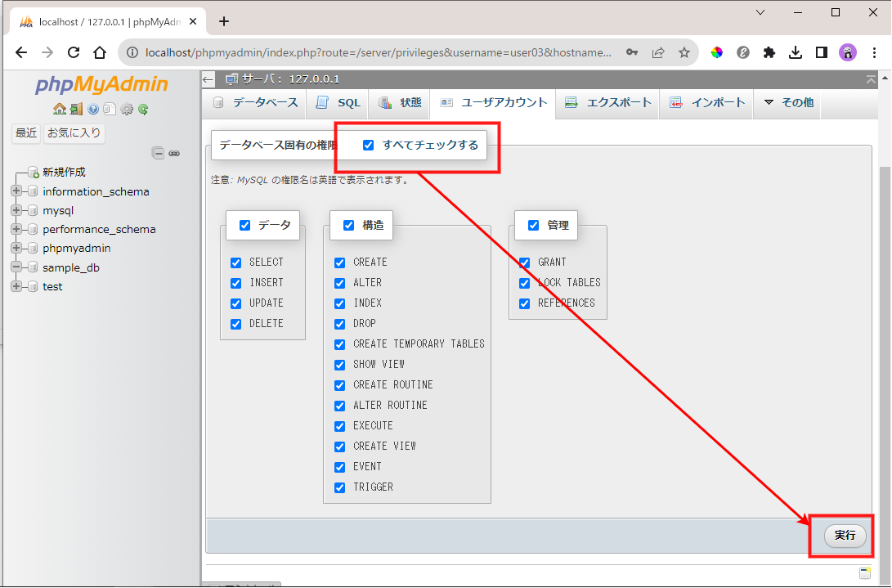Click the phpMyAdmin logo

(101, 84)
